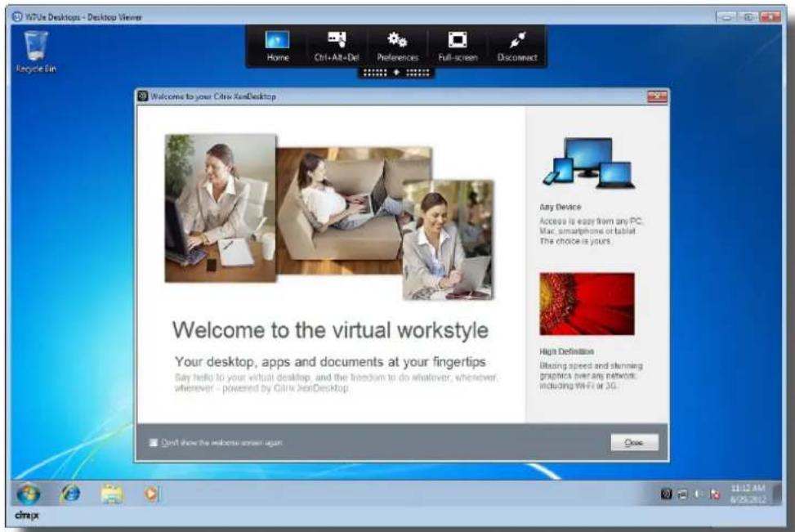This screenshot has height=532, width=795.
Task: Select the Recycle Bin desktop icon
Action: (x=35, y=51)
